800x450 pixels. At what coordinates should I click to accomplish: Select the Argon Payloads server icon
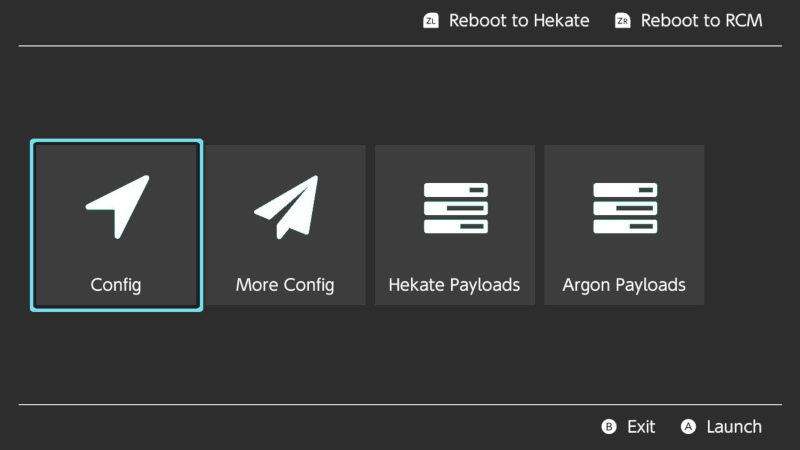click(x=625, y=208)
